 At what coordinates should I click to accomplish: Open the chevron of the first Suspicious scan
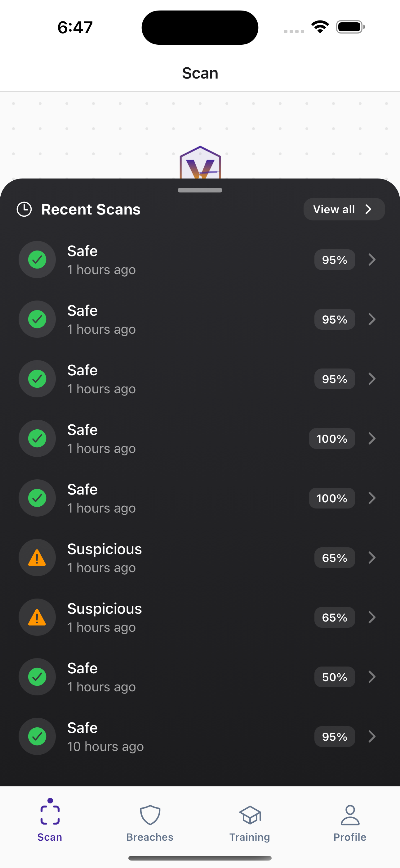click(x=372, y=558)
